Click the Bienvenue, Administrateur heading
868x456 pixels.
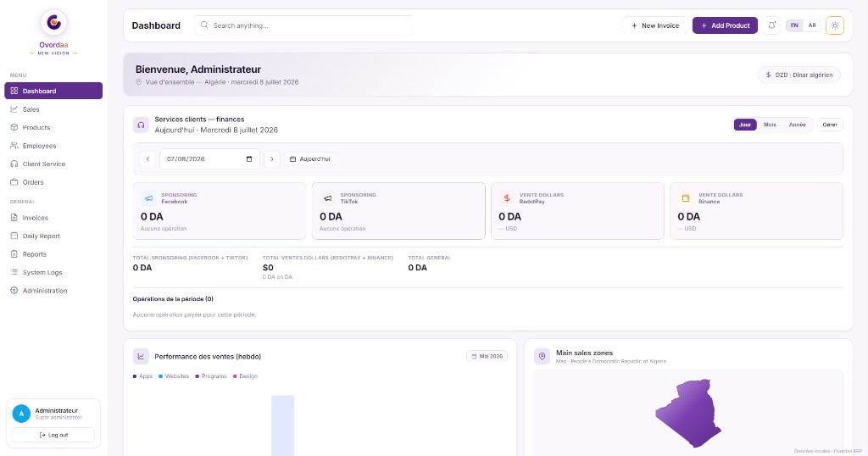tap(198, 70)
